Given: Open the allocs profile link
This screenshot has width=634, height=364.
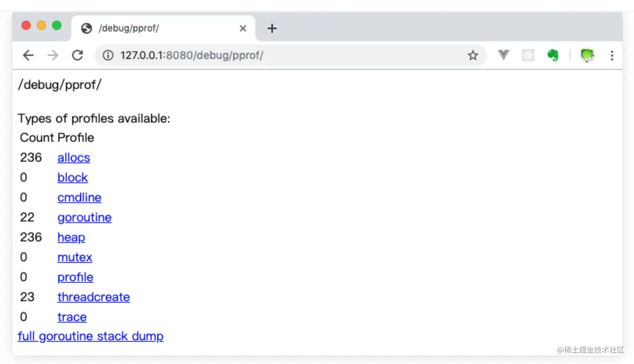Looking at the screenshot, I should [74, 158].
